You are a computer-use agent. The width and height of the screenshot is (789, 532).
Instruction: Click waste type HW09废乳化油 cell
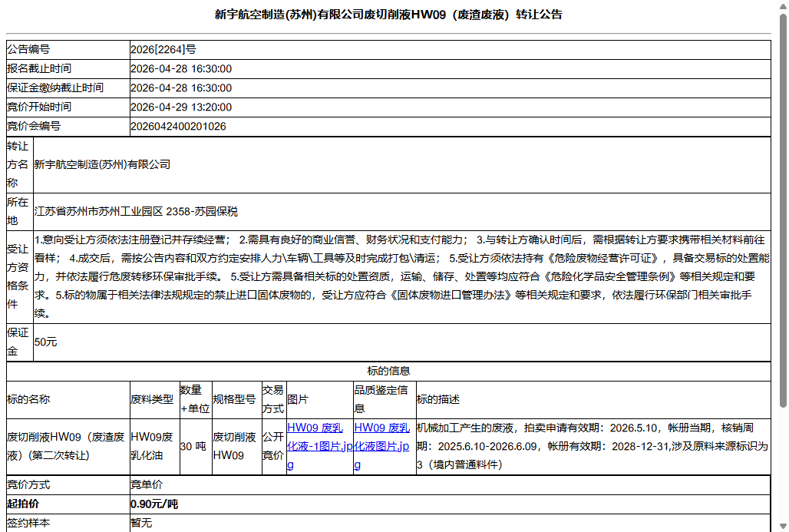tap(155, 447)
